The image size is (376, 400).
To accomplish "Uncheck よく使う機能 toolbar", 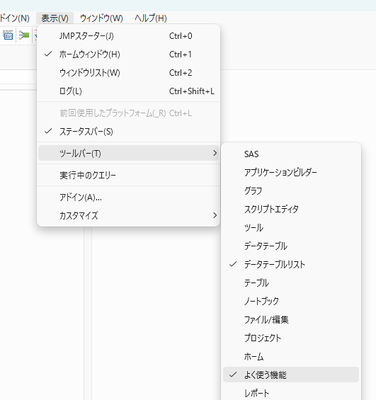I will pos(291,375).
